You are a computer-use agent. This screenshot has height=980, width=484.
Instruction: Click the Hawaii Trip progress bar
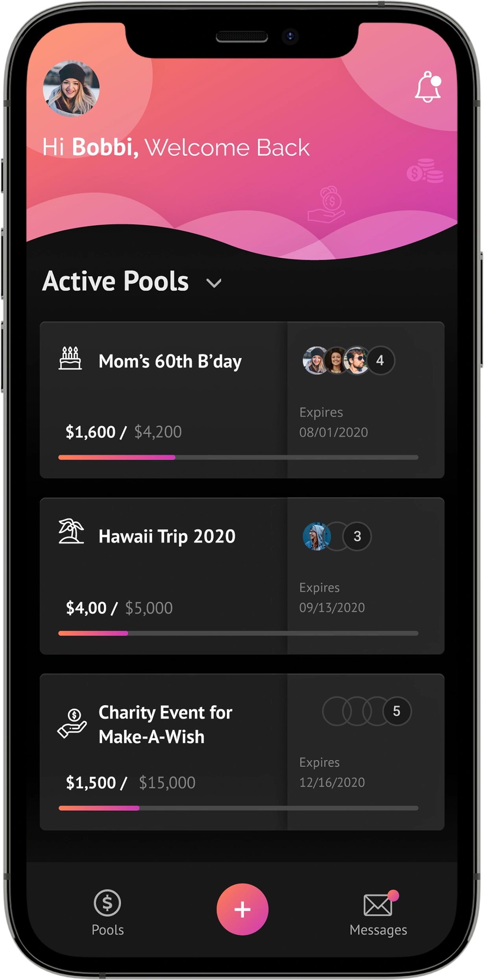click(x=238, y=633)
